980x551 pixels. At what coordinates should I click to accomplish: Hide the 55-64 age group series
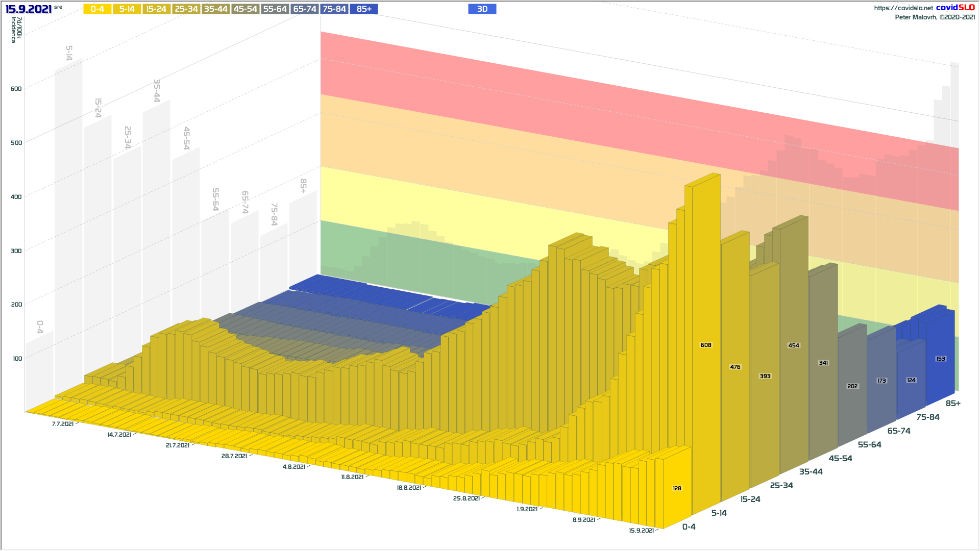275,9
